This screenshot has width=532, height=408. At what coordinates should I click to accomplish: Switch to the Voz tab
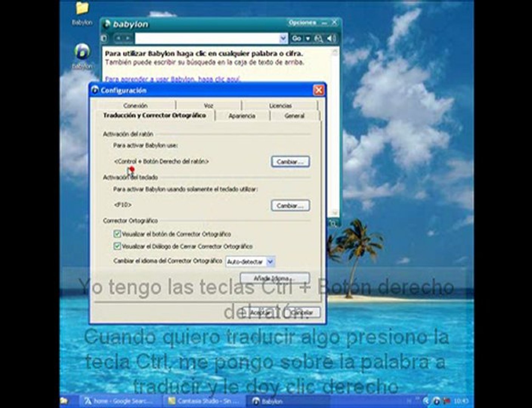[208, 105]
